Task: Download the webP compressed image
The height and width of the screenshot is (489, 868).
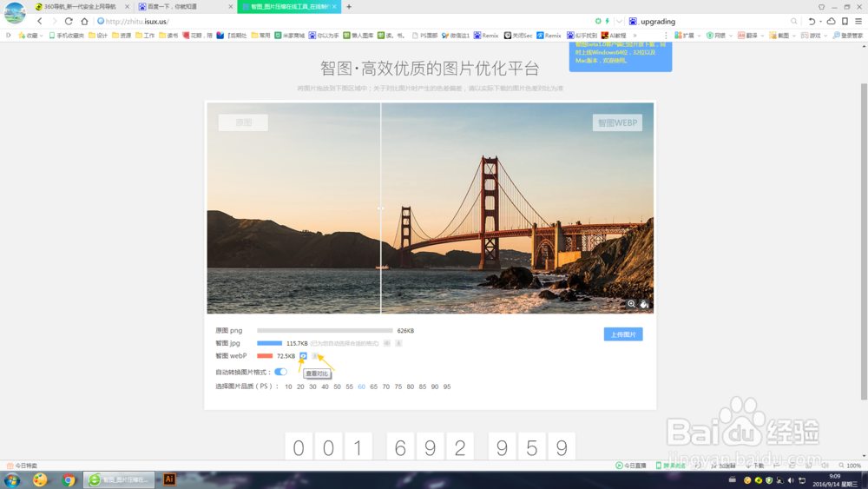Action: click(314, 356)
